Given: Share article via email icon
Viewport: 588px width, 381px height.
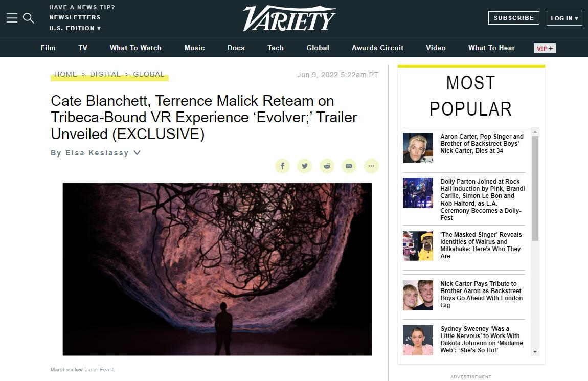Looking at the screenshot, I should tap(349, 166).
